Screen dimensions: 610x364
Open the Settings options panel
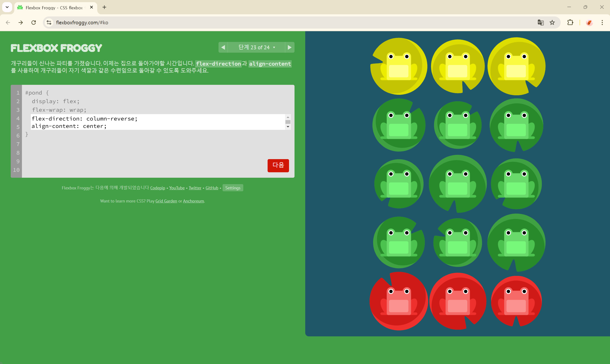[233, 188]
